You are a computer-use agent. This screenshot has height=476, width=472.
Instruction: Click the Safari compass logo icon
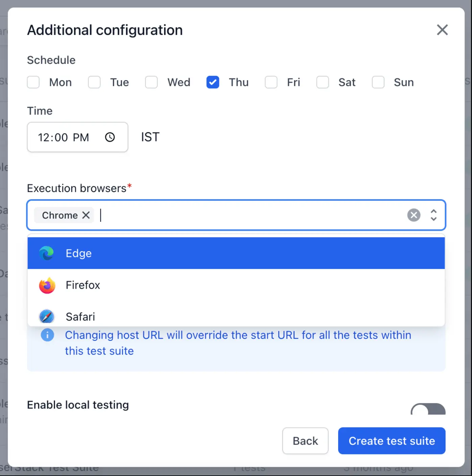tap(47, 317)
